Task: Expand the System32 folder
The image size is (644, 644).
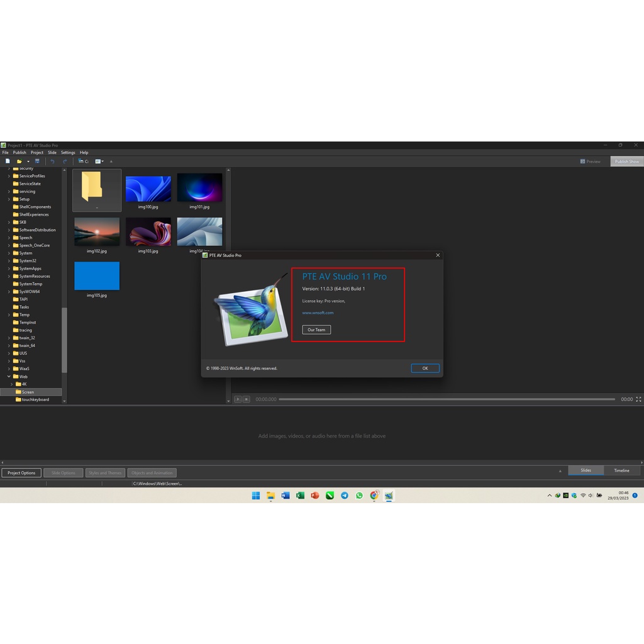Action: (x=9, y=261)
